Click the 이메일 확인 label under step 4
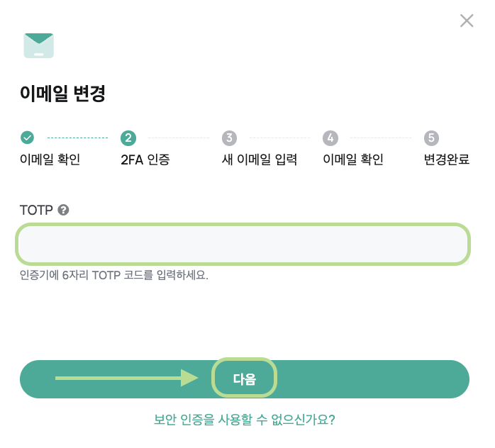 click(x=353, y=159)
